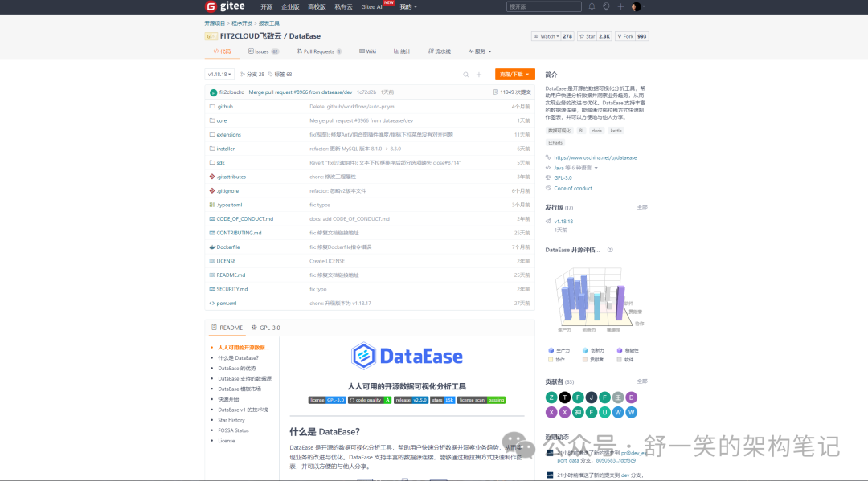
Task: Open the notifications bell icon
Action: tap(592, 6)
